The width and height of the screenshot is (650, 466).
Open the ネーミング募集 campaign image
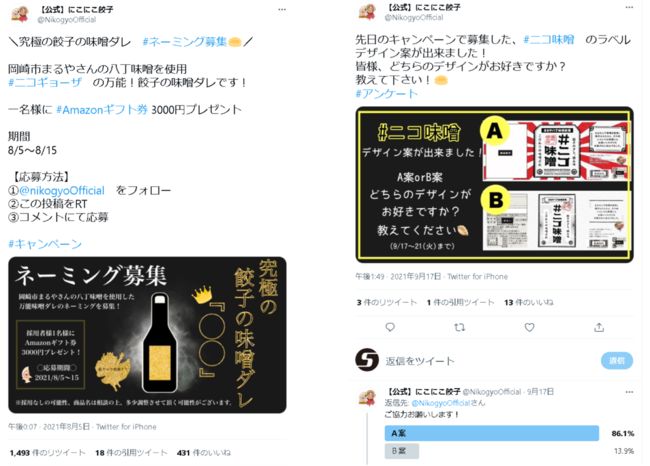pos(147,335)
